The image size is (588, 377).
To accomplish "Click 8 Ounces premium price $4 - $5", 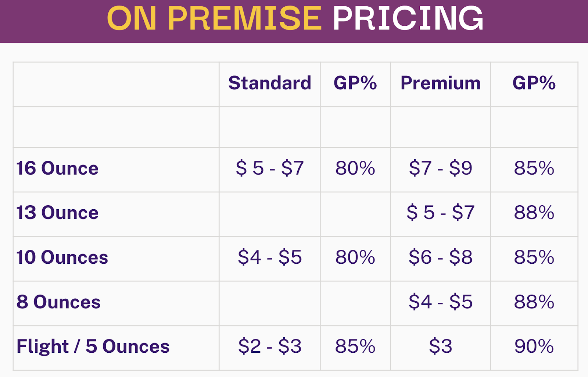I will (441, 302).
